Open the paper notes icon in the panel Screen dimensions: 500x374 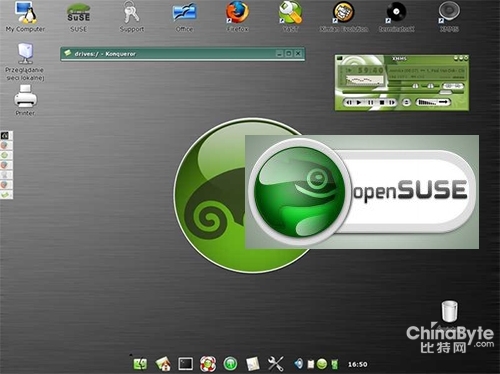coord(253,364)
